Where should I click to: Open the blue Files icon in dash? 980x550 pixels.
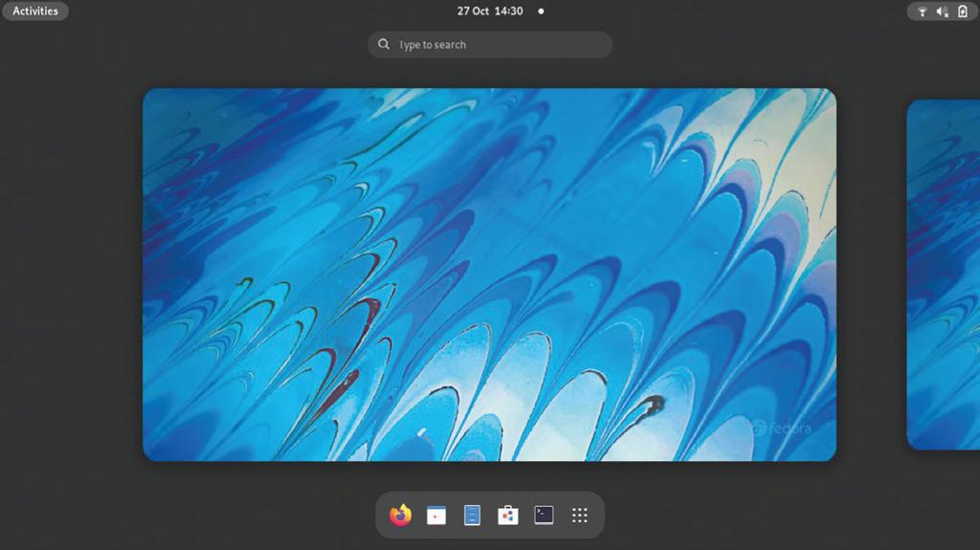click(472, 515)
